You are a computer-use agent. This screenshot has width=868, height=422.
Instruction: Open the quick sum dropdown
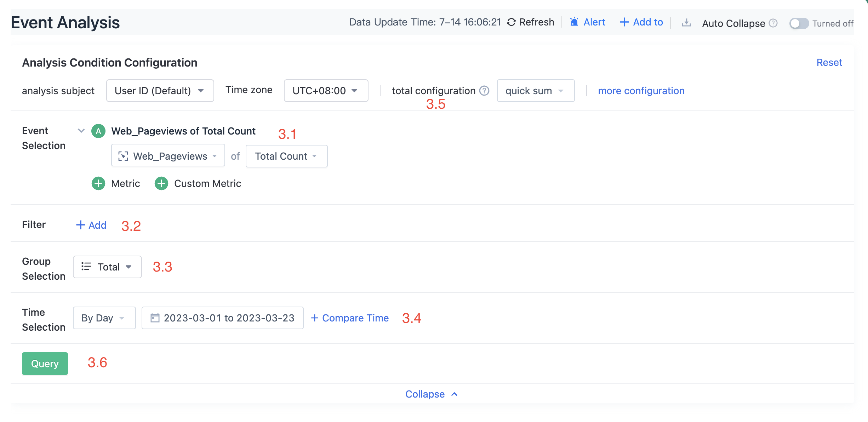pyautogui.click(x=535, y=91)
